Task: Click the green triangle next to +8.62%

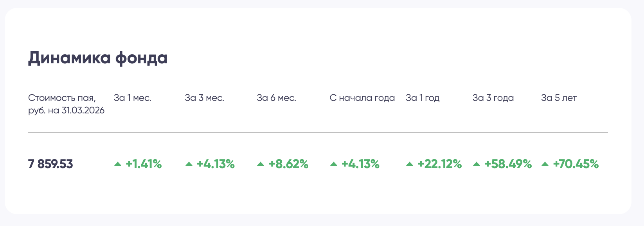Action: point(261,164)
